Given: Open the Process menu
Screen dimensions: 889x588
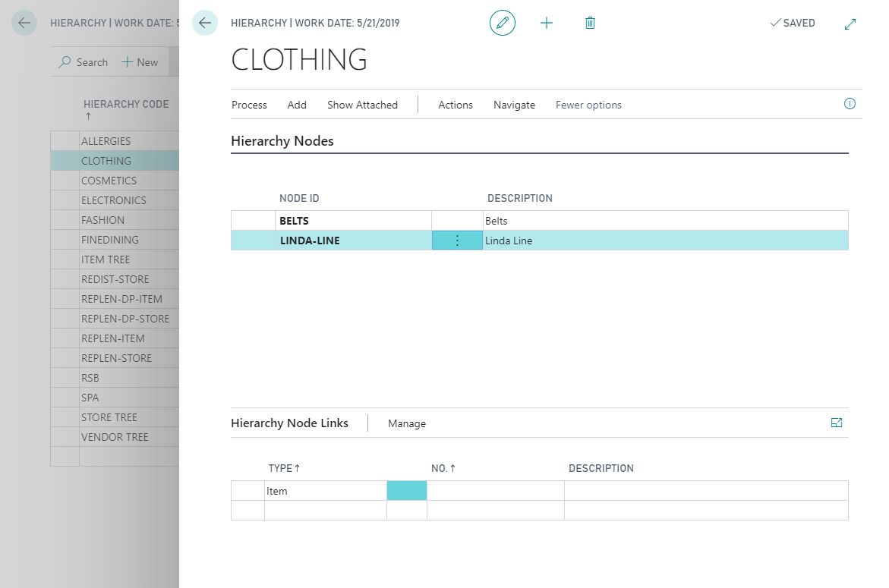Looking at the screenshot, I should point(249,105).
